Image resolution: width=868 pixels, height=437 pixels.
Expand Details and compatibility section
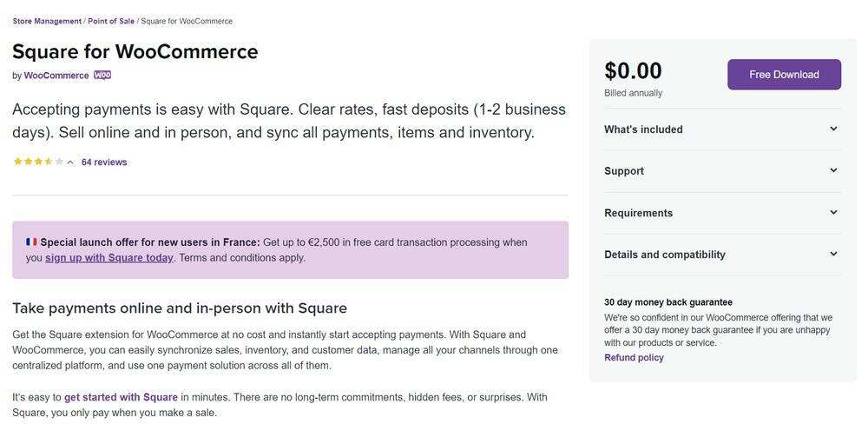pyautogui.click(x=833, y=255)
